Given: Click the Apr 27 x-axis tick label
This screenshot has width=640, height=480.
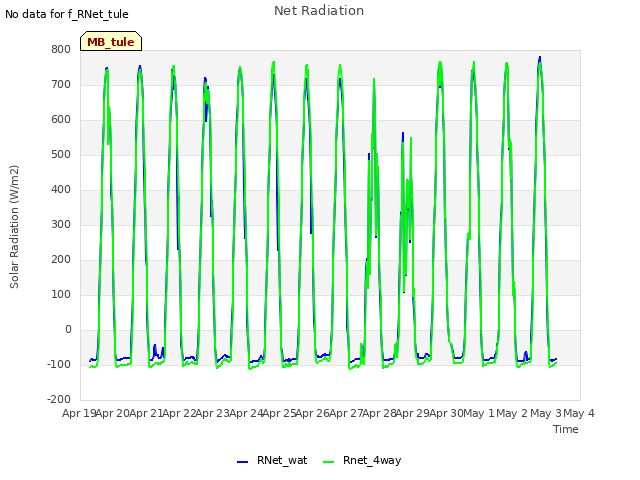Looking at the screenshot, I should pyautogui.click(x=347, y=413).
